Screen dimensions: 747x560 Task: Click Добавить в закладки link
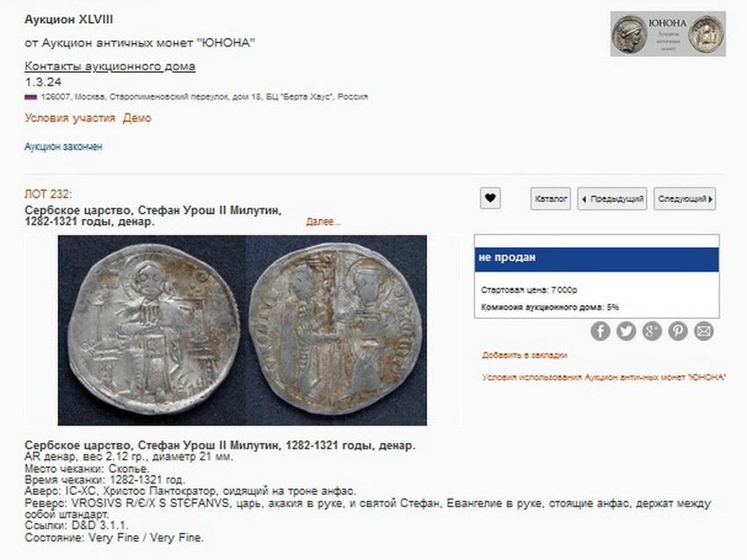[525, 355]
